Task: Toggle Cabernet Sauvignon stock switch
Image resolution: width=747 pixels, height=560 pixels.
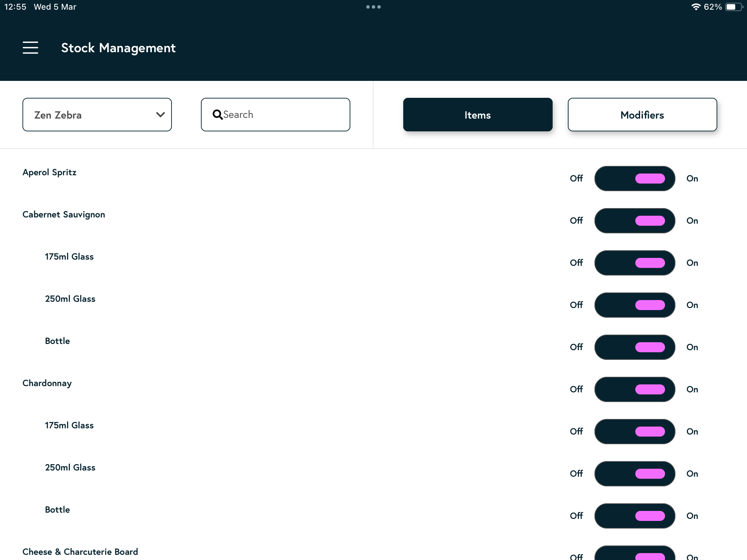Action: click(x=635, y=221)
